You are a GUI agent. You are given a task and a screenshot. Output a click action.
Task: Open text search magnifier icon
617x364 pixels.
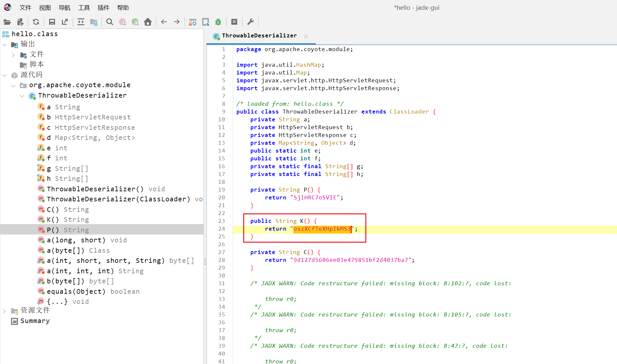pos(110,22)
